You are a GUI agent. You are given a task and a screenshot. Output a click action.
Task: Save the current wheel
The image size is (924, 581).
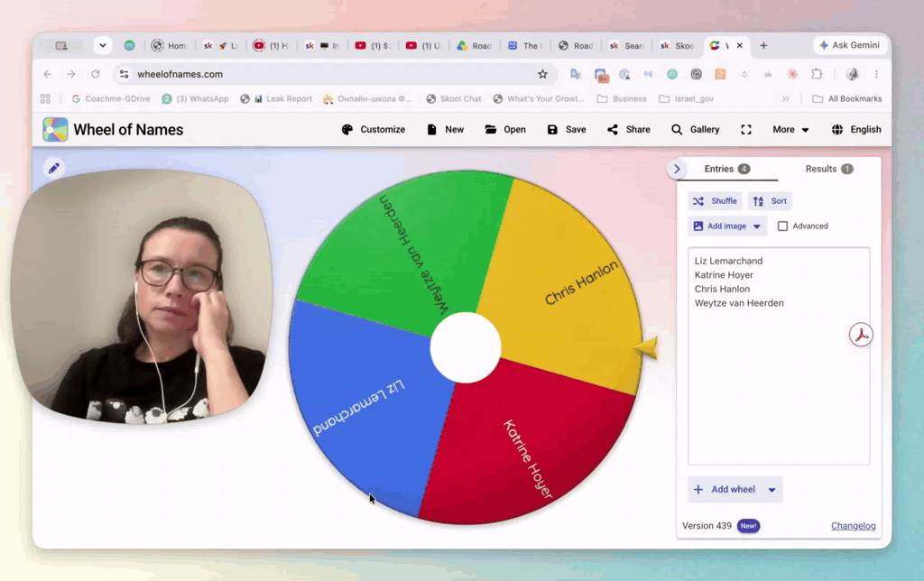tap(567, 130)
